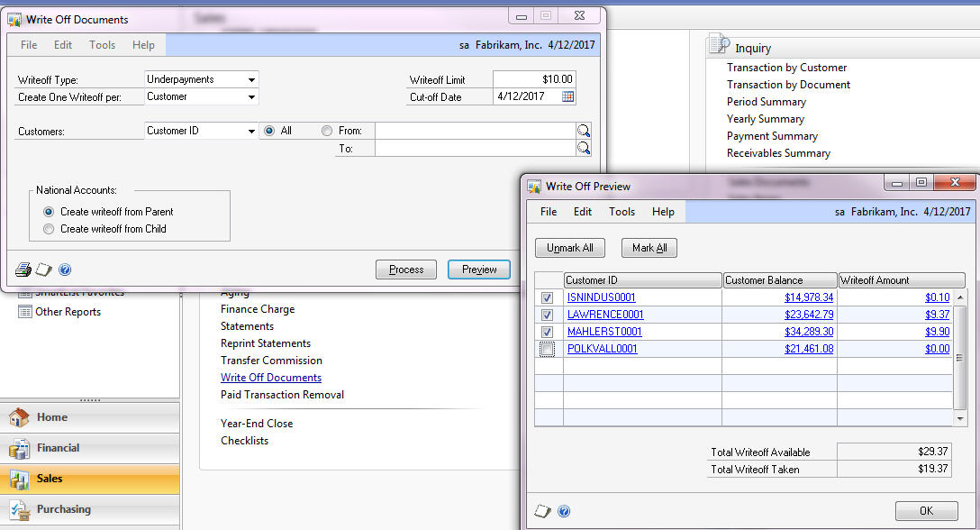Select Create writeoff from Child
The image size is (980, 530).
point(49,229)
